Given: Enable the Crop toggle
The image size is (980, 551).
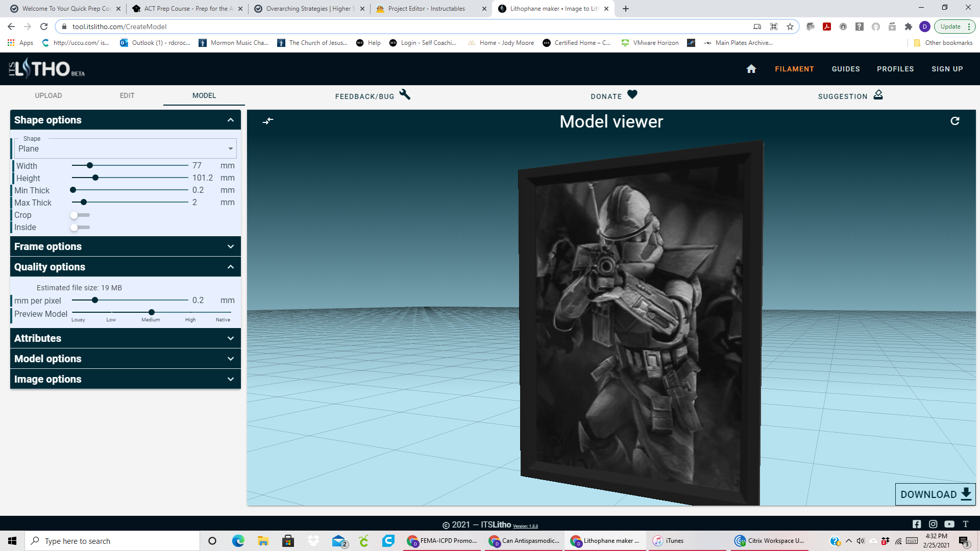Looking at the screenshot, I should 80,215.
